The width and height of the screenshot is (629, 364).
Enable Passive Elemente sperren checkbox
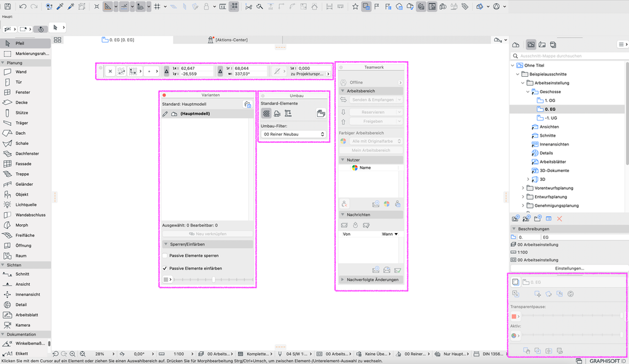[165, 255]
